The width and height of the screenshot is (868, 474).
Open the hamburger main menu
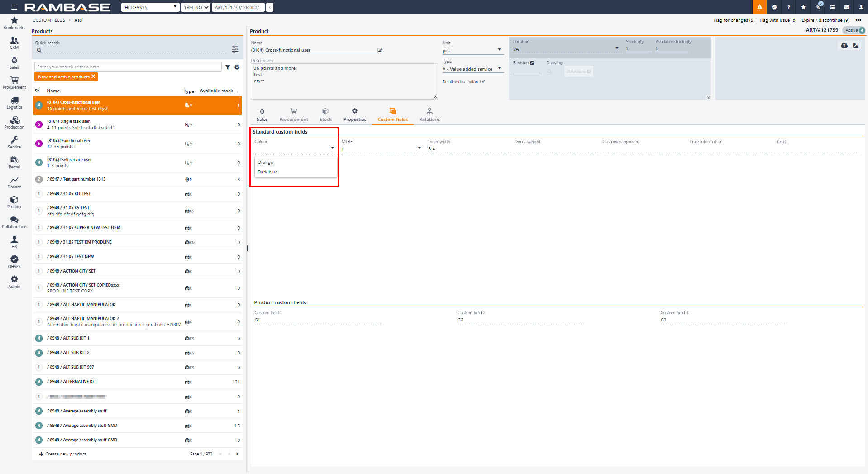(x=14, y=7)
